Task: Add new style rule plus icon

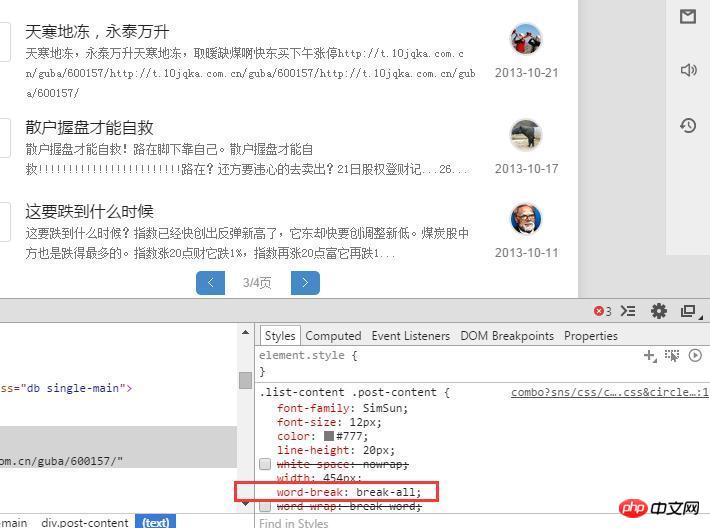Action: click(x=650, y=356)
